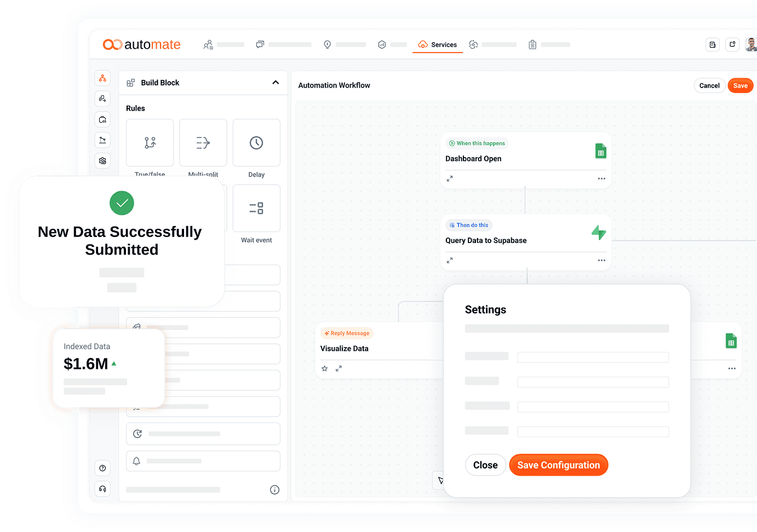757x532 pixels.
Task: Expand the Dashboard Open node
Action: (450, 179)
